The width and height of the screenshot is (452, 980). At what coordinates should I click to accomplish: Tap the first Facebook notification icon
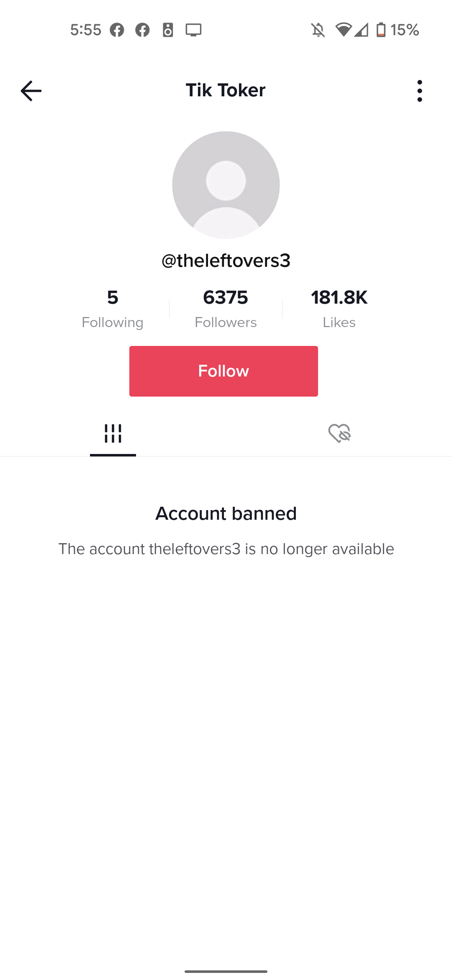point(117,30)
